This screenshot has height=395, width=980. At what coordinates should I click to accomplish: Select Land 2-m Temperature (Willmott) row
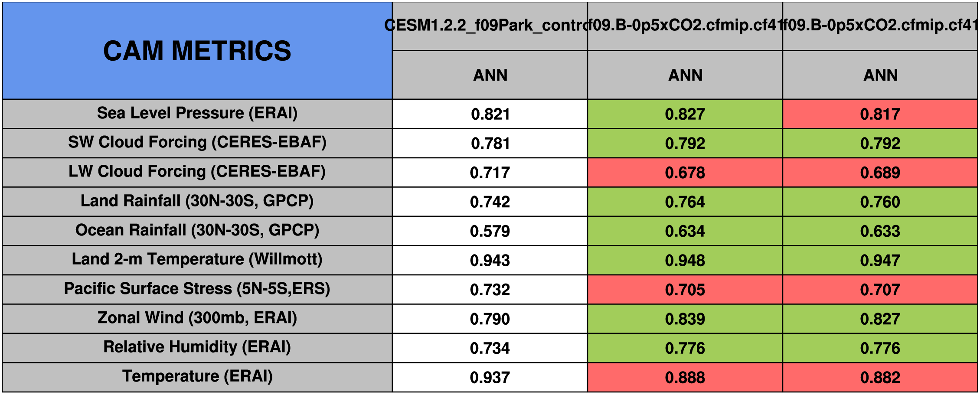(197, 260)
